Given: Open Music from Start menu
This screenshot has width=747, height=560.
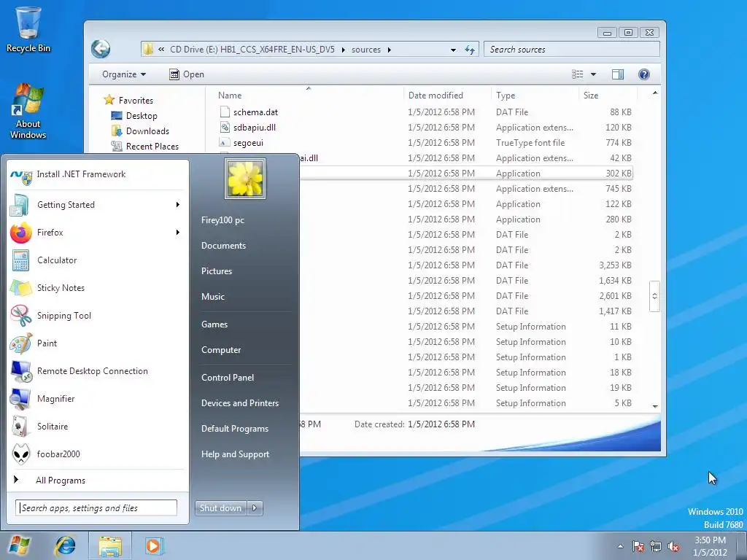Looking at the screenshot, I should (212, 297).
